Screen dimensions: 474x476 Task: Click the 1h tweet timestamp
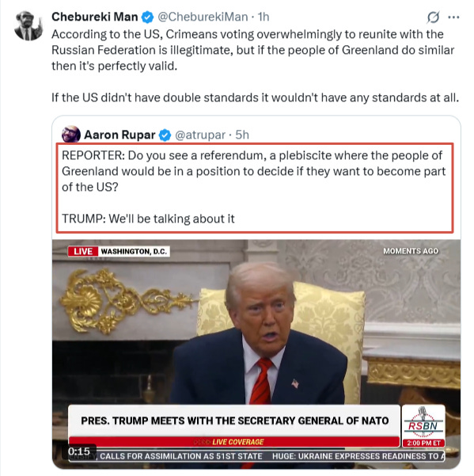pyautogui.click(x=264, y=17)
